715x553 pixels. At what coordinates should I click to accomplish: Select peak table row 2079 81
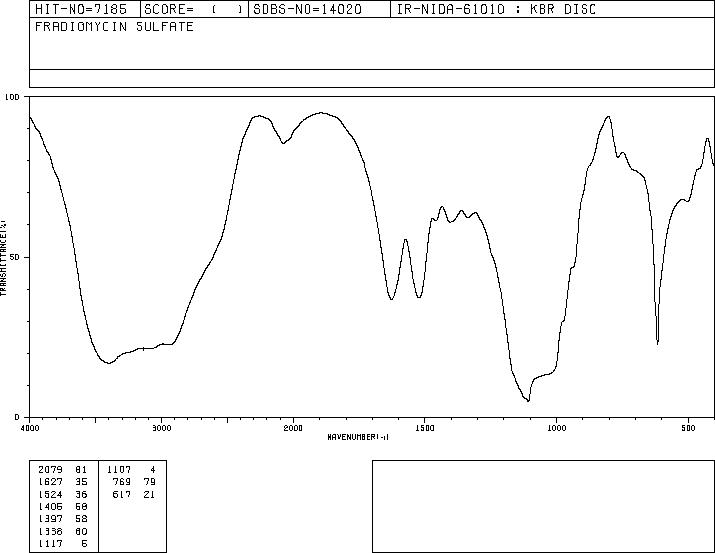(63, 469)
